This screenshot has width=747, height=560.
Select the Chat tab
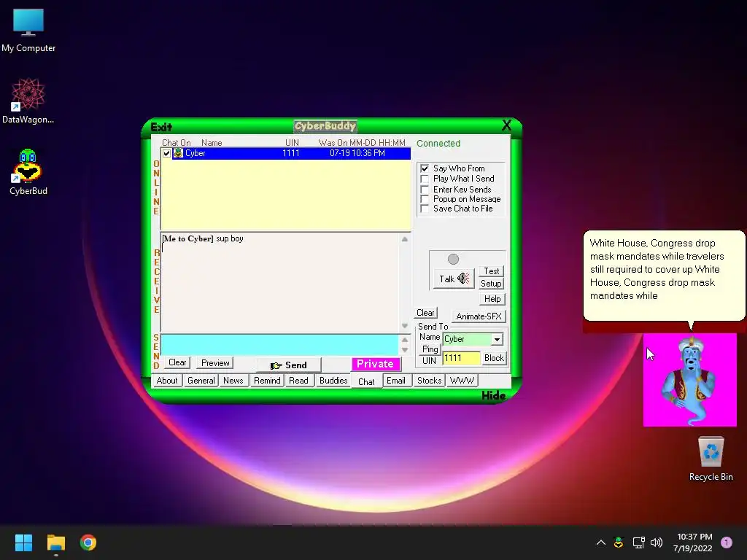tap(366, 381)
